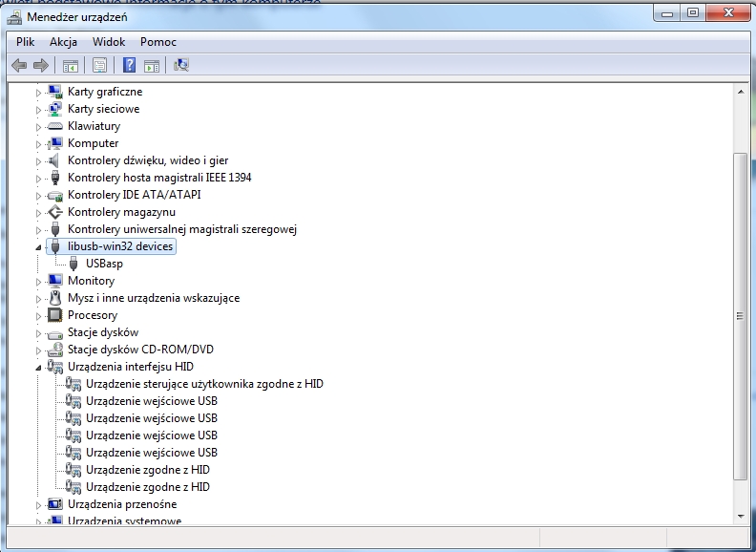Click the show/hide action pane toolbar icon

(152, 65)
